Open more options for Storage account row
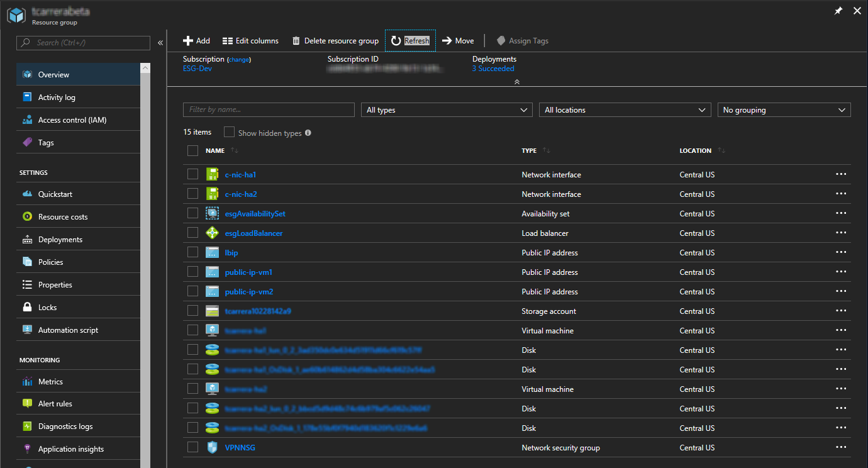The image size is (868, 468). pos(841,311)
